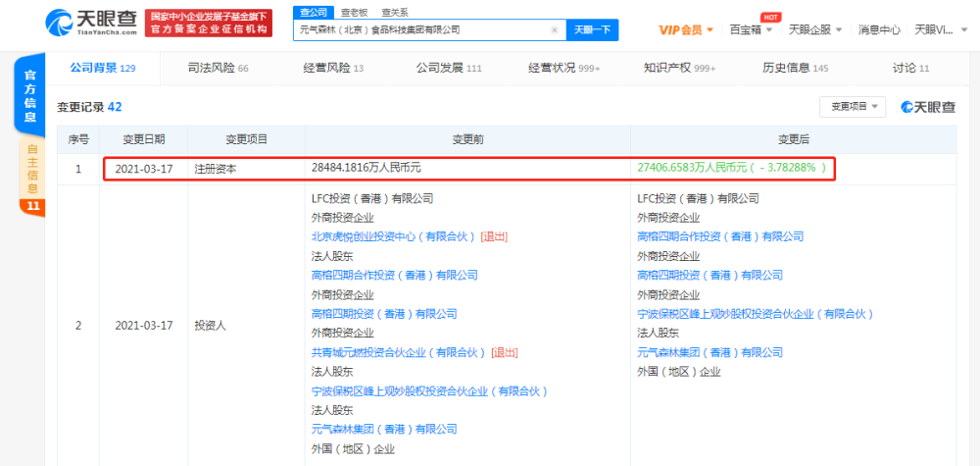Open the VIP会员 dropdown
This screenshot has height=466, width=980.
point(686,29)
